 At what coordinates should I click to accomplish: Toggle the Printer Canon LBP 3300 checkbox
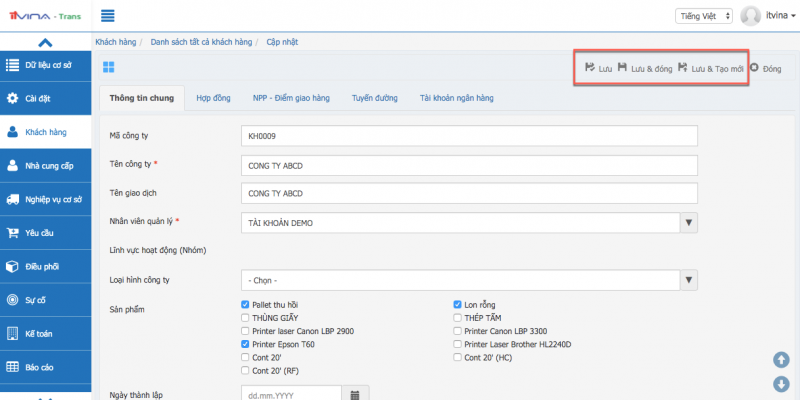[x=459, y=330]
